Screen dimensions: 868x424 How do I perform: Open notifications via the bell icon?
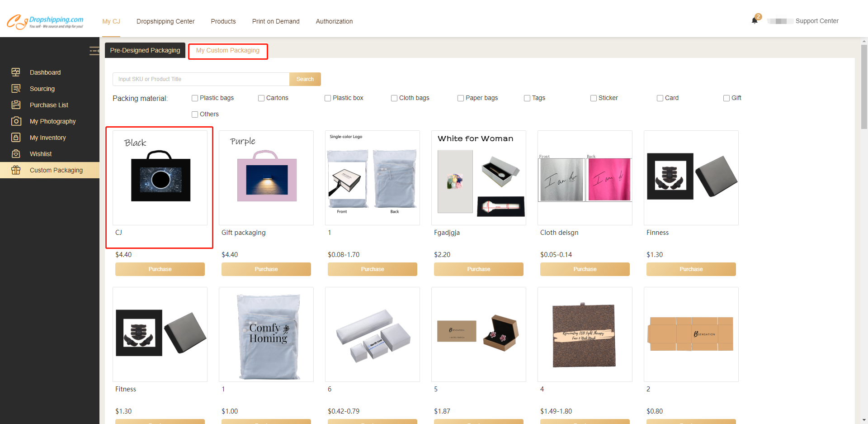pyautogui.click(x=754, y=20)
